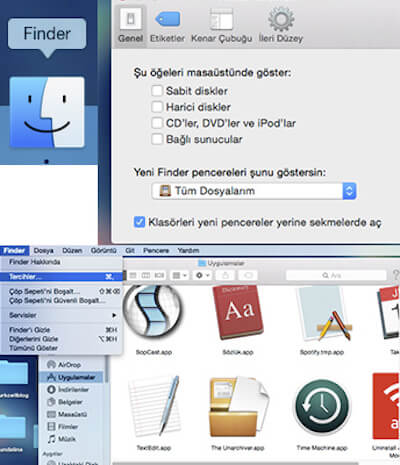Viewport: 400px width, 465px height.
Task: Choose Çöp Sepeti'ni Boşalt… menu item
Action: click(x=61, y=291)
